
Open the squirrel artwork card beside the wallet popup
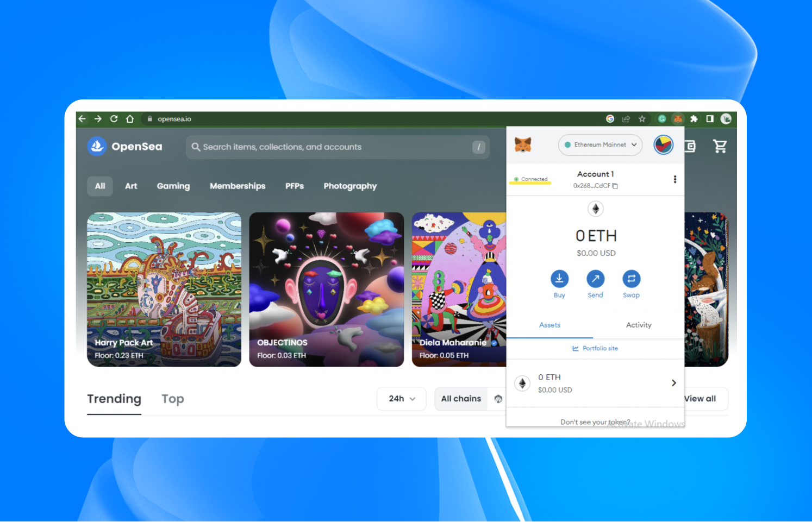pos(706,290)
